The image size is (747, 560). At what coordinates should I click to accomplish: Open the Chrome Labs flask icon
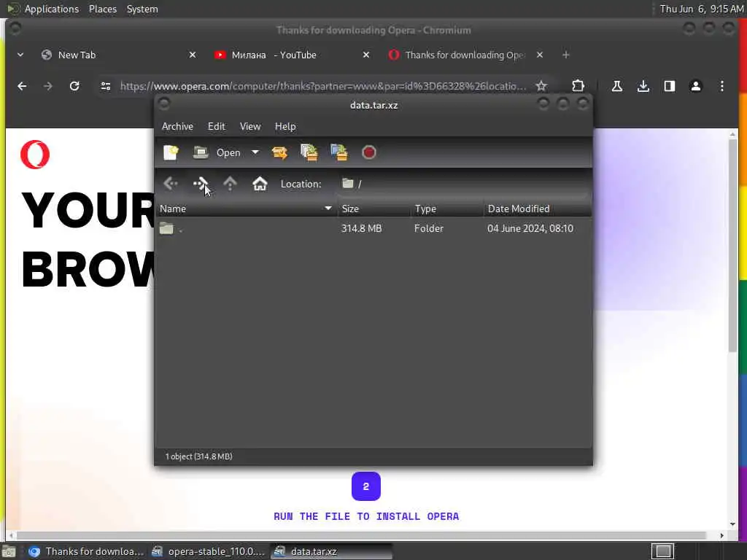617,86
